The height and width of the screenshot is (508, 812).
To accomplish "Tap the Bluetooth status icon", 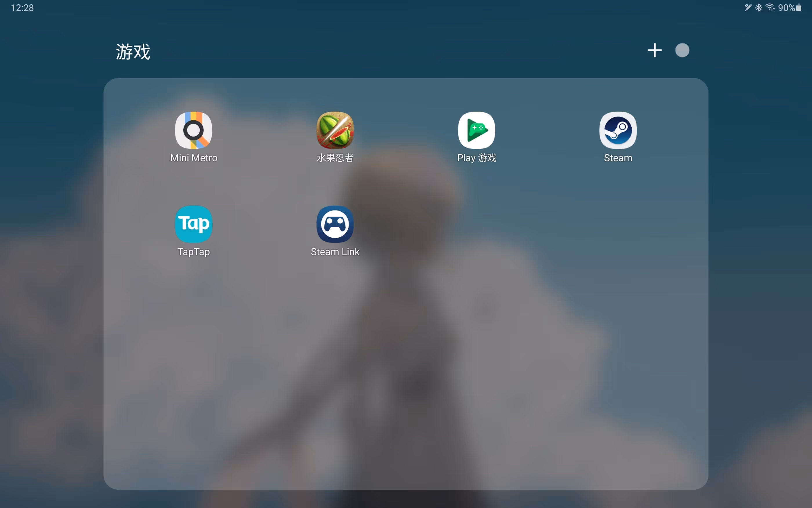I will coord(759,7).
